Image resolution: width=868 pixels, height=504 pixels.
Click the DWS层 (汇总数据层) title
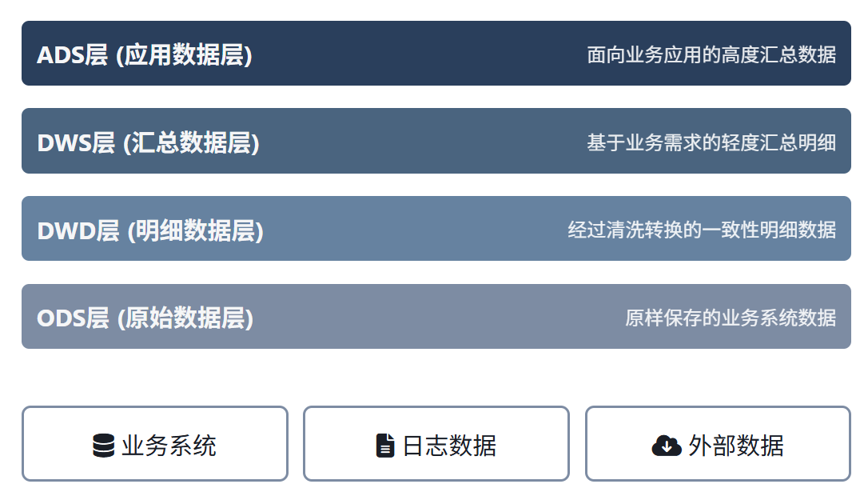(149, 142)
